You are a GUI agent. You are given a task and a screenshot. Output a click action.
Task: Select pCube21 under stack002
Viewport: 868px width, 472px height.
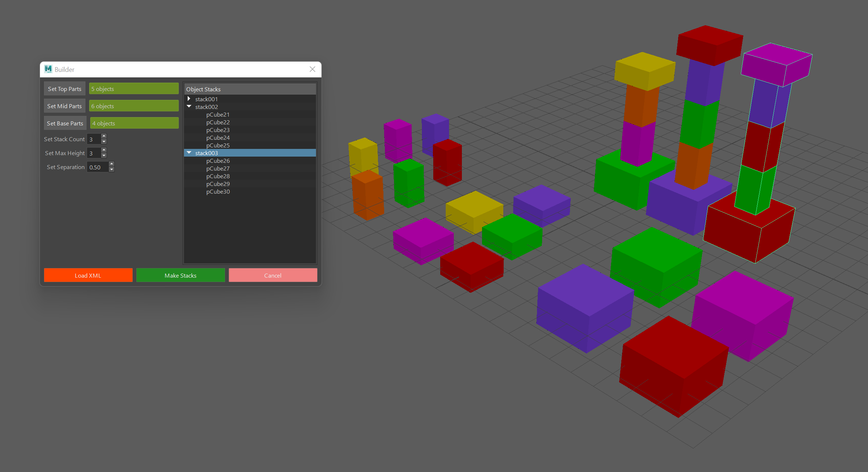[x=218, y=114]
